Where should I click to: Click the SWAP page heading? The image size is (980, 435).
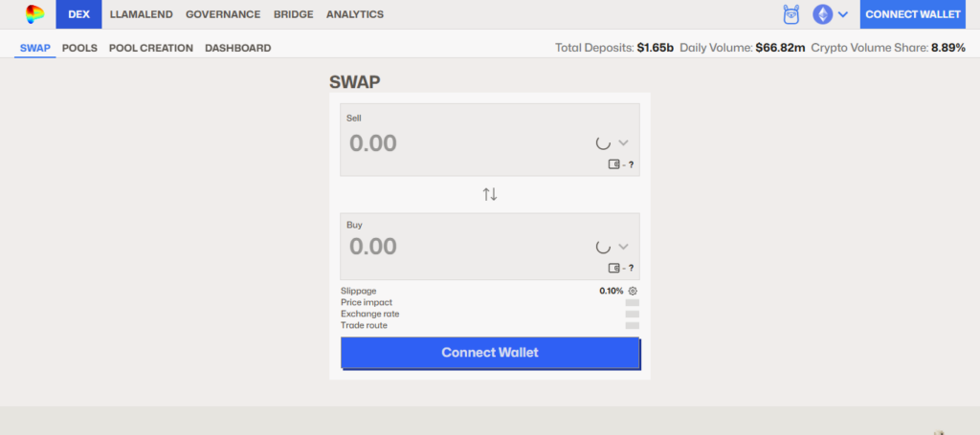(355, 82)
